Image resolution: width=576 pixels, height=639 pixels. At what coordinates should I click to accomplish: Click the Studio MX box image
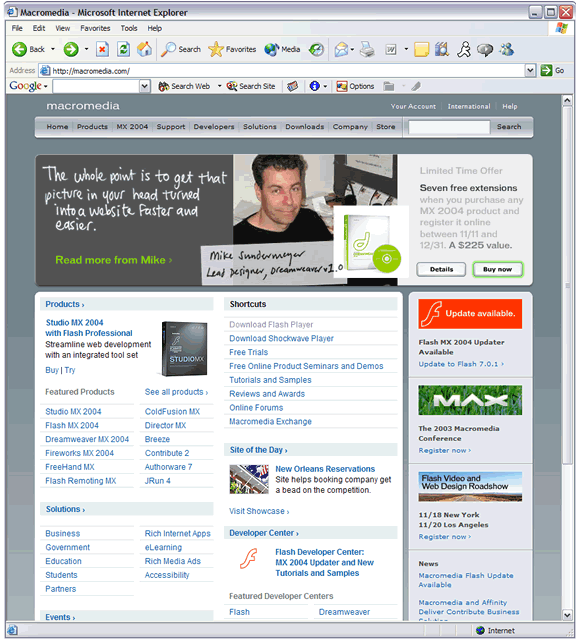[185, 349]
